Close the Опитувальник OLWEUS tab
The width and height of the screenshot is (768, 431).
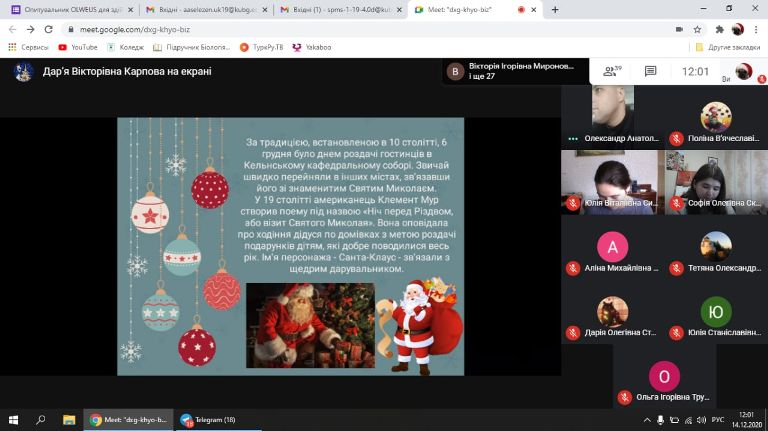[130, 9]
